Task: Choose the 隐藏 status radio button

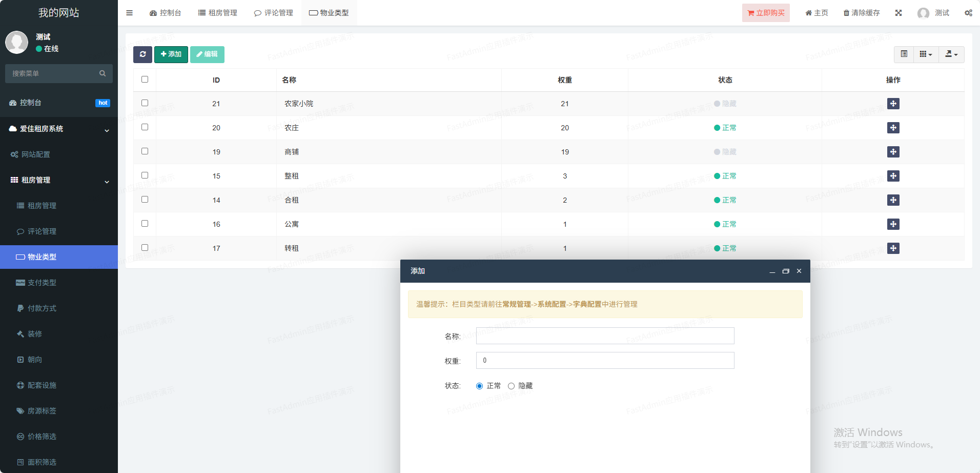Action: pyautogui.click(x=511, y=386)
